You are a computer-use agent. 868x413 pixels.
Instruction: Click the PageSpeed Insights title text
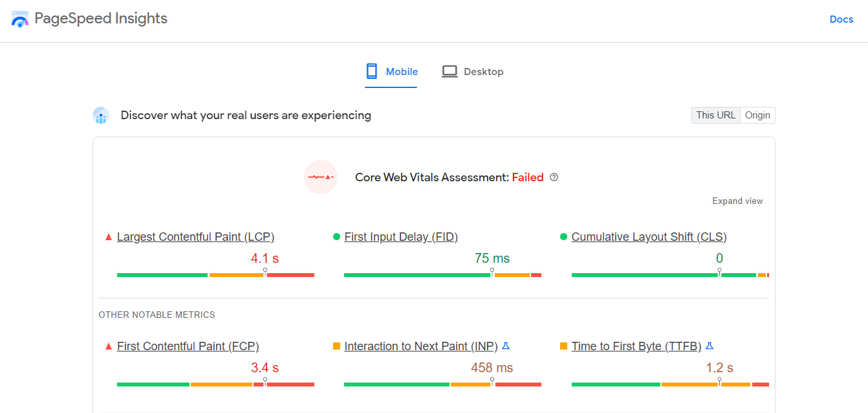[101, 19]
